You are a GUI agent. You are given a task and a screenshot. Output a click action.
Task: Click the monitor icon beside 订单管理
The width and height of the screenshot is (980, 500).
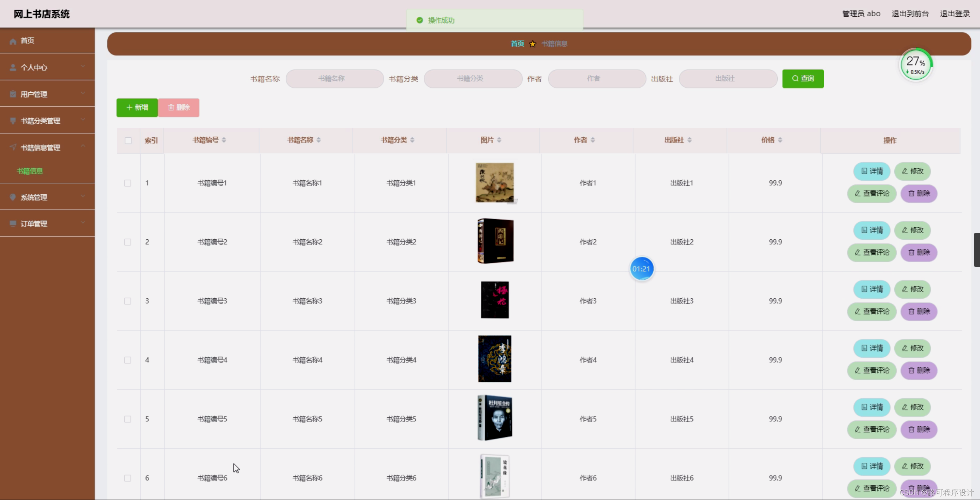12,223
